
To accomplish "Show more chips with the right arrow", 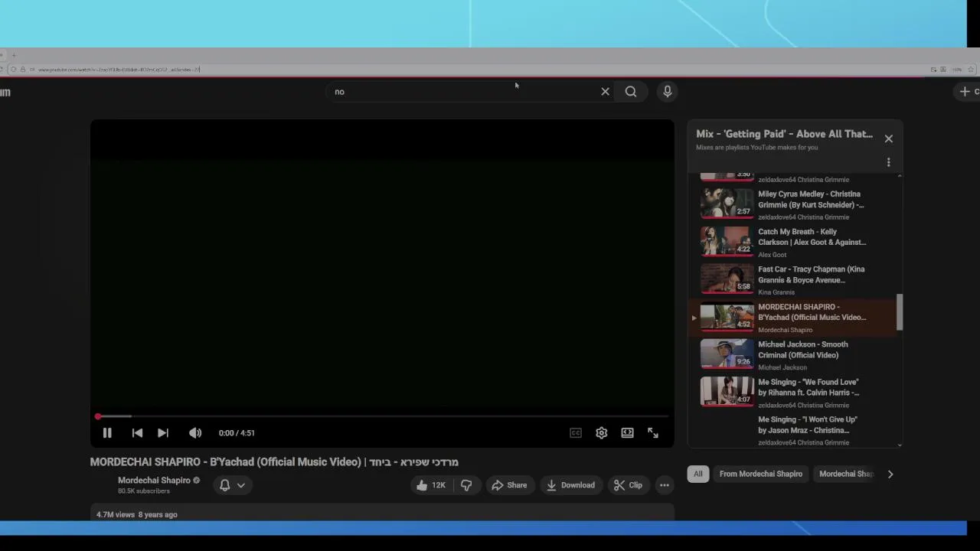I will pyautogui.click(x=890, y=474).
